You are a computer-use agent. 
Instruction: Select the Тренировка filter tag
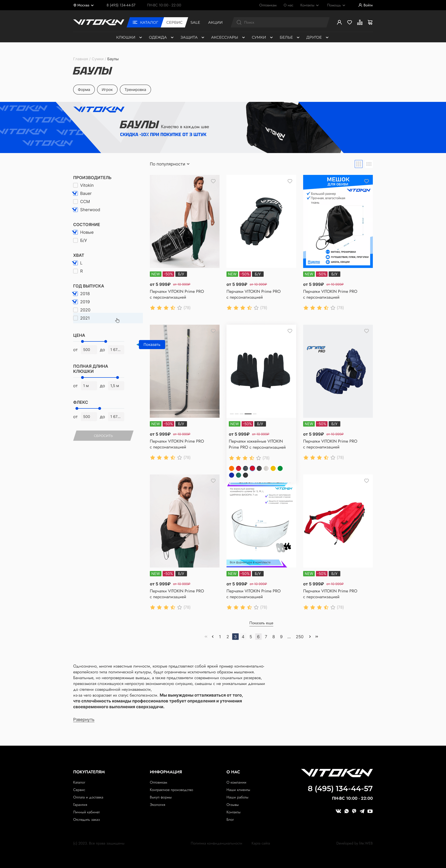click(135, 90)
